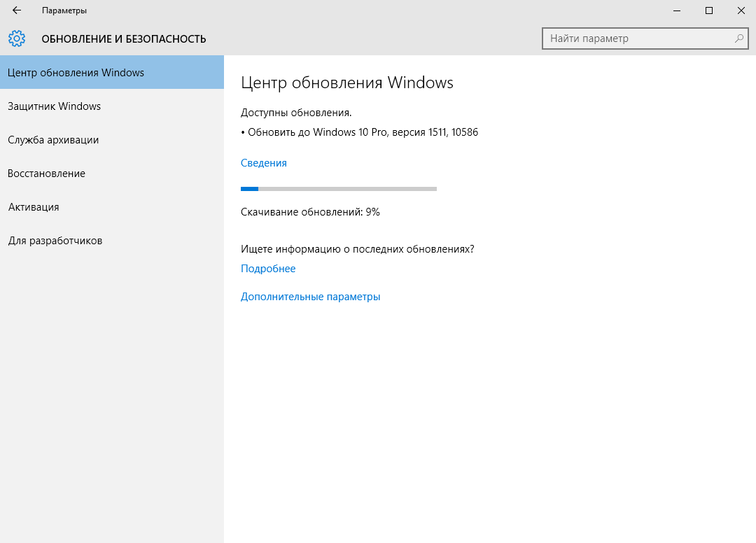Click the Параметры window title
The width and height of the screenshot is (756, 543).
(64, 10)
